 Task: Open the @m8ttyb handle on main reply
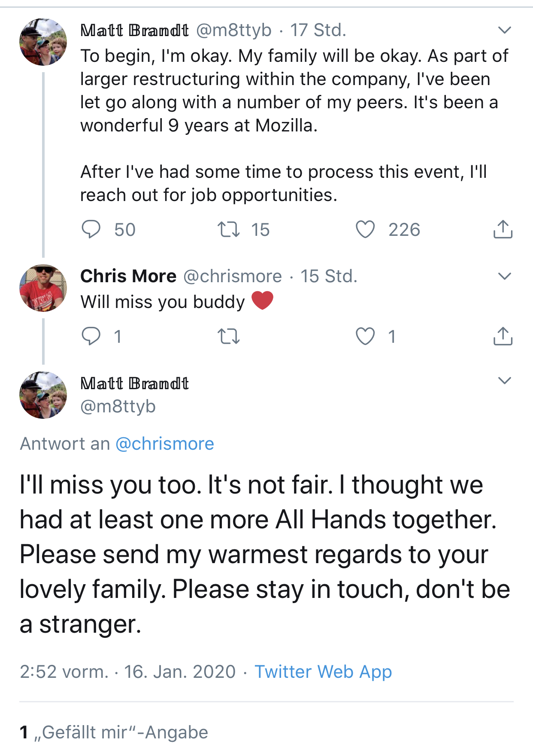[x=118, y=406]
